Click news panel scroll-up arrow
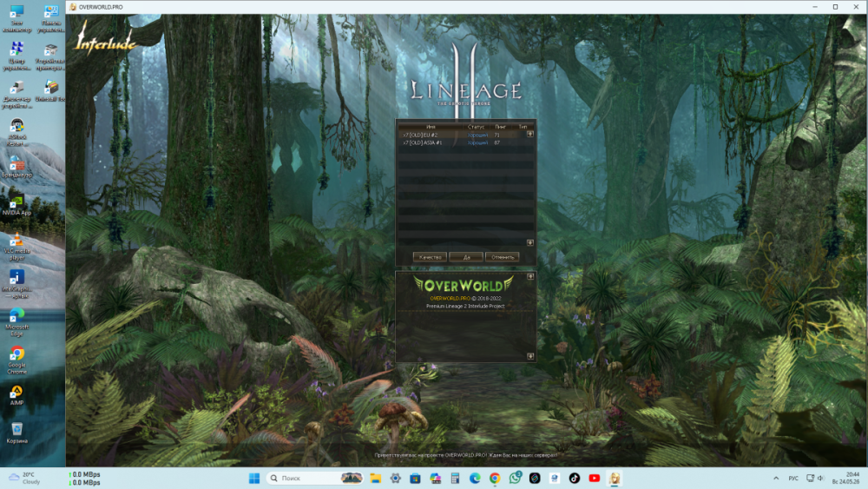Screen dimensions: 868x489 tap(530, 276)
